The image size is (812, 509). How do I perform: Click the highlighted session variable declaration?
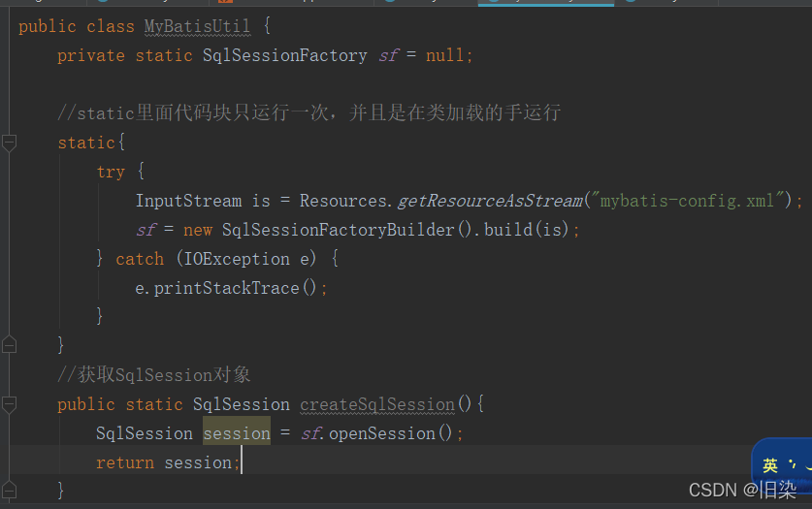point(236,433)
